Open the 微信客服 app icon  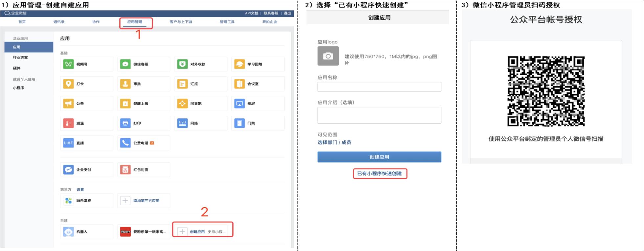click(x=125, y=64)
